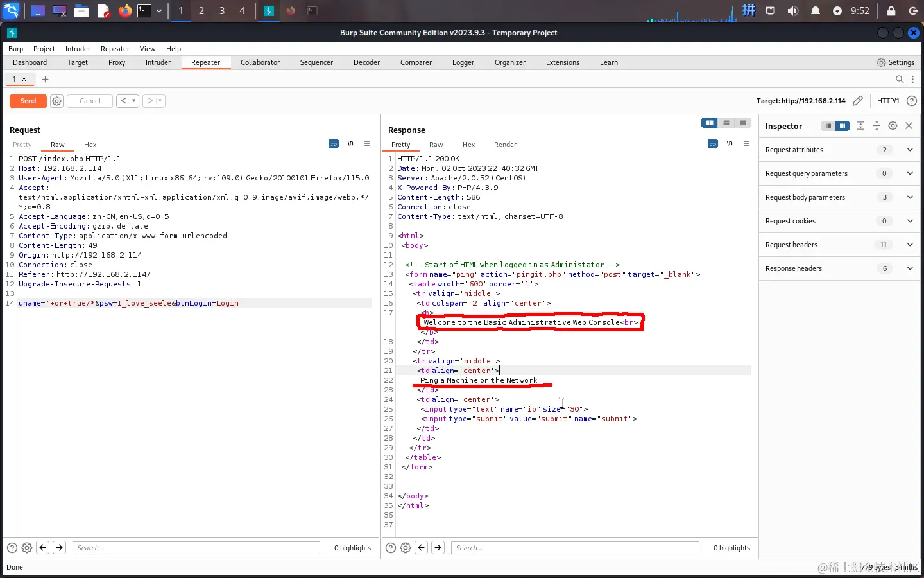This screenshot has height=578, width=924.
Task: Open Inspector settings gear
Action: click(893, 126)
